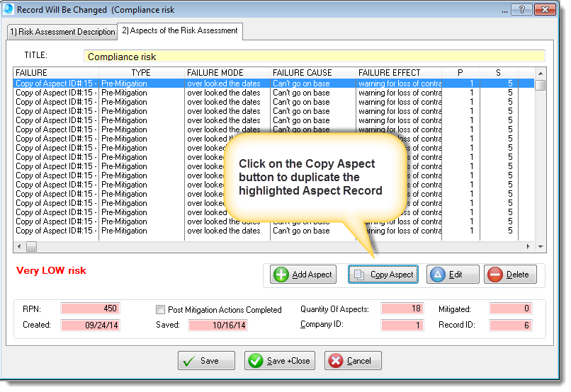Click the red minus Delete icon
The image size is (571, 392).
(495, 275)
